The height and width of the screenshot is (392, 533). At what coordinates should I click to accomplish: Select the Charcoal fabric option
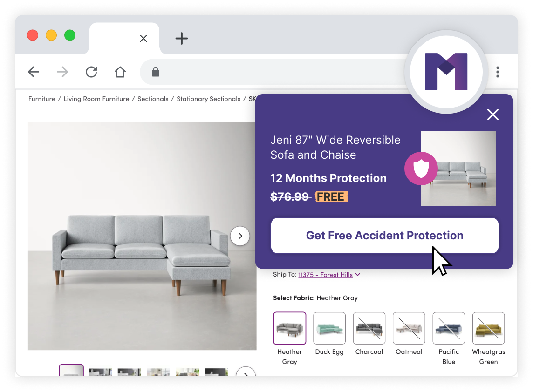(x=369, y=328)
